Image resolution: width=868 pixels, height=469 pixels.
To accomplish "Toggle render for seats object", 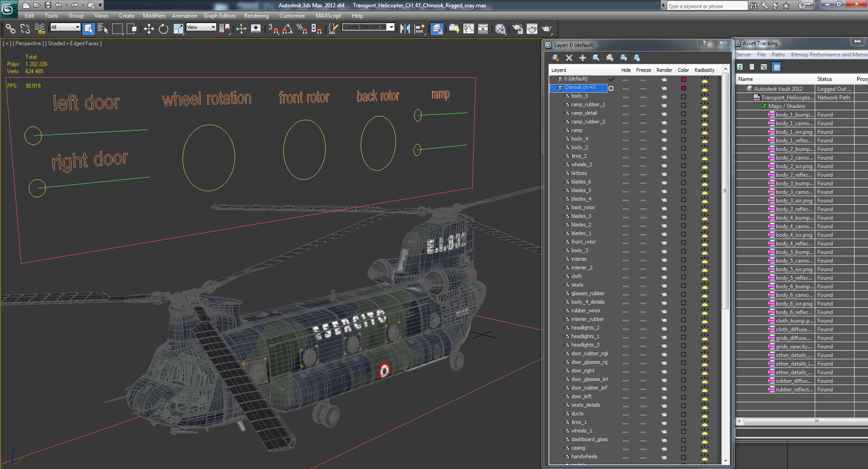I will coord(664,286).
